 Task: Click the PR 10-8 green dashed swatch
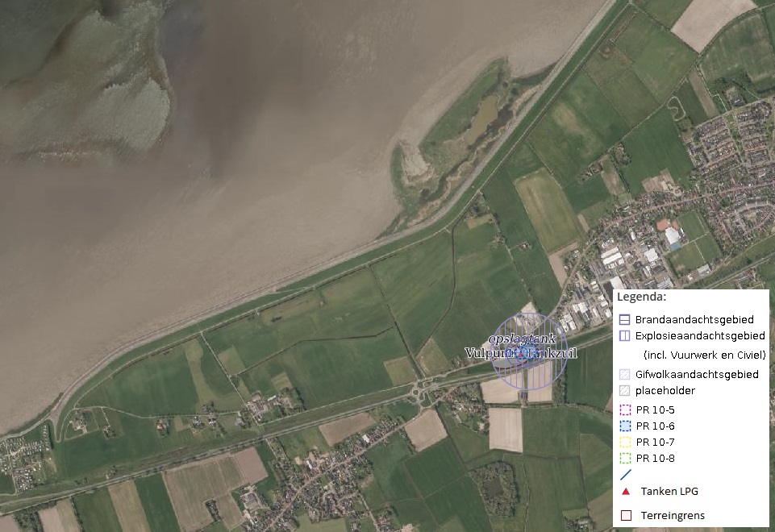tap(624, 459)
